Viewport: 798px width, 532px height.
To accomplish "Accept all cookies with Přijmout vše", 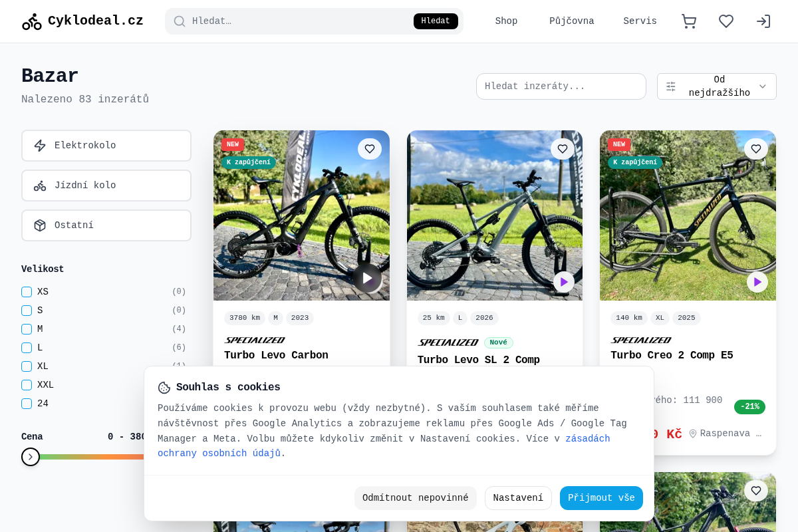I will [x=601, y=498].
